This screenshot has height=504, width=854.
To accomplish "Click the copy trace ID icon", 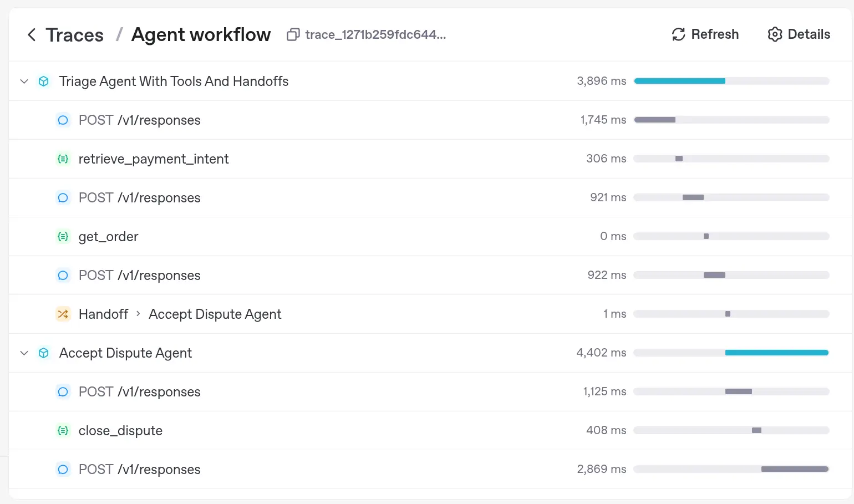I will point(293,34).
